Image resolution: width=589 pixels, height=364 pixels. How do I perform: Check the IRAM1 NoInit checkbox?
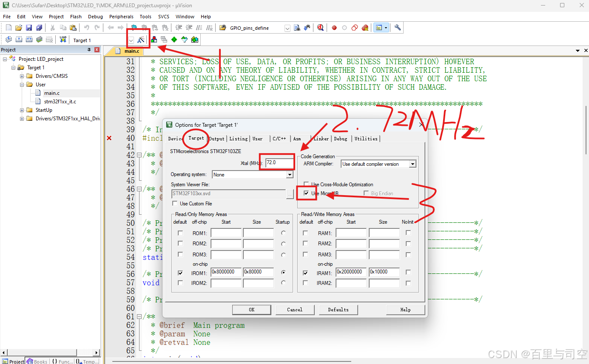[408, 272]
